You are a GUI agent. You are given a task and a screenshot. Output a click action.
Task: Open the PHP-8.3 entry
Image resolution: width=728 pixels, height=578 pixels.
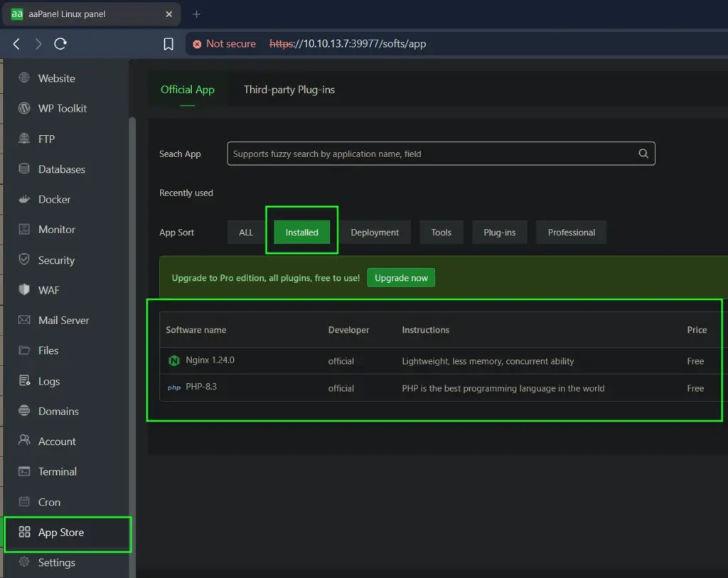[x=201, y=386]
